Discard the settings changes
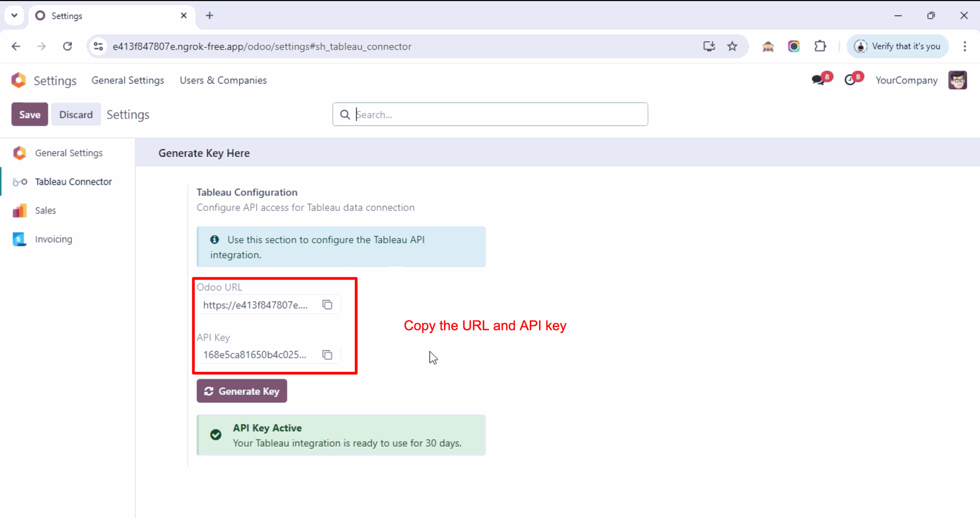This screenshot has height=518, width=980. (76, 114)
